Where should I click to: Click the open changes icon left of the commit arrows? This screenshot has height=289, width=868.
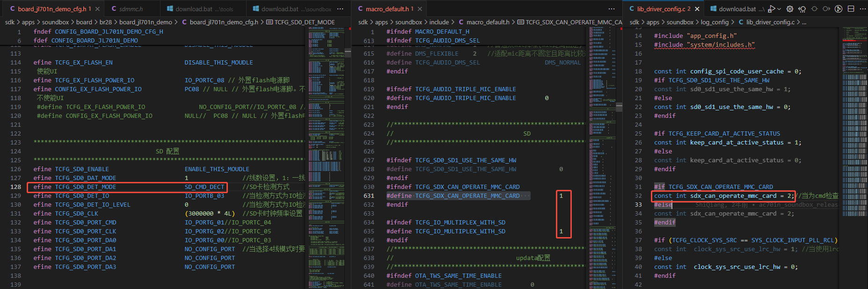pos(802,9)
